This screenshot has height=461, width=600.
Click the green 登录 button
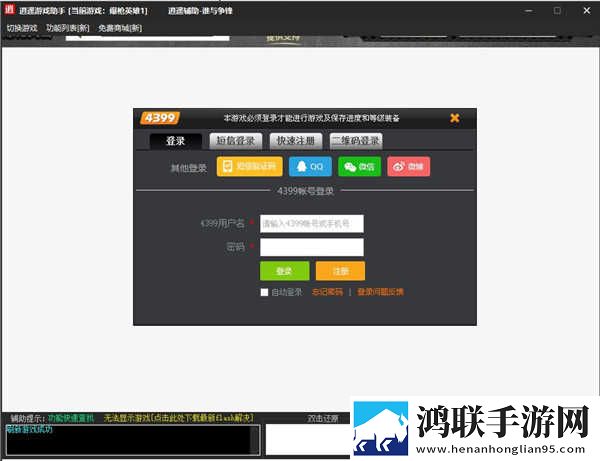click(x=285, y=271)
